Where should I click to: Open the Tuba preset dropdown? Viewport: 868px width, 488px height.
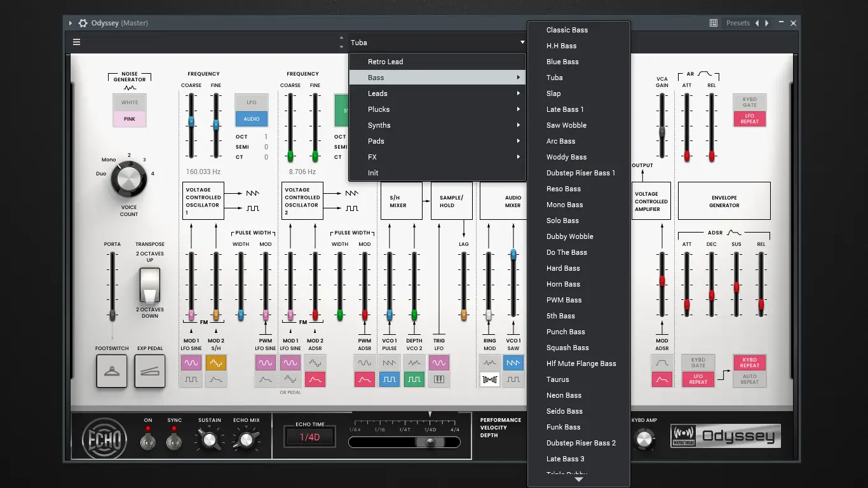coord(437,43)
